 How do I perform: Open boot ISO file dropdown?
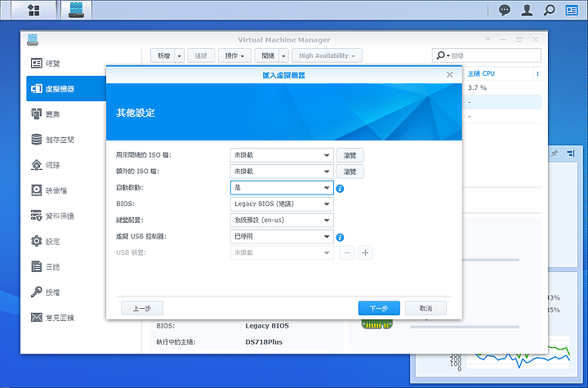pos(282,155)
